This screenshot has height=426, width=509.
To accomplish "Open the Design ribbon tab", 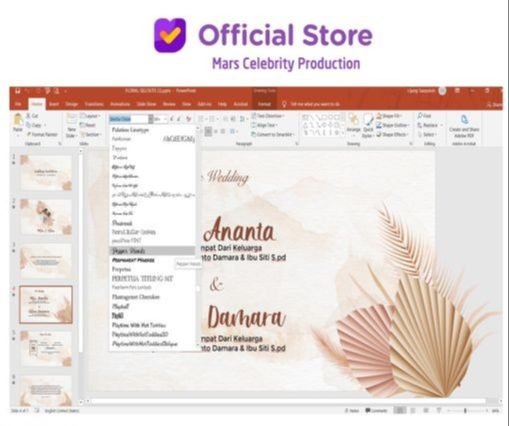I will coord(71,104).
